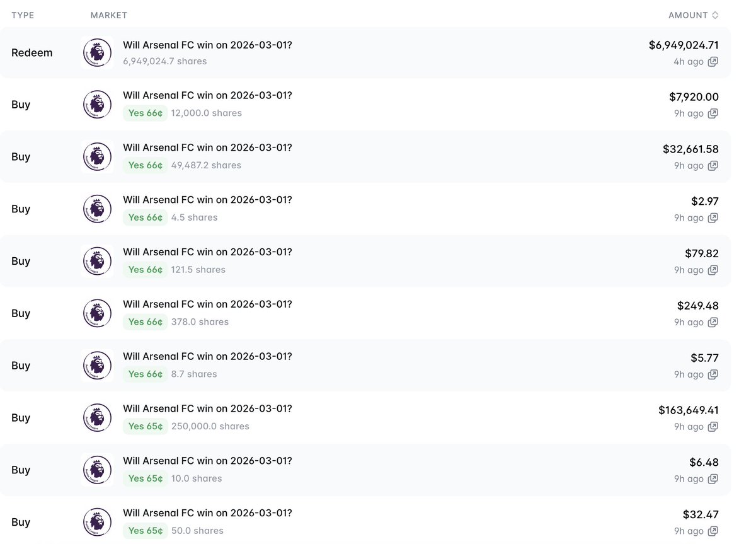Open Arsenal market title in $32,661.58 row
This screenshot has width=756, height=544.
point(208,148)
